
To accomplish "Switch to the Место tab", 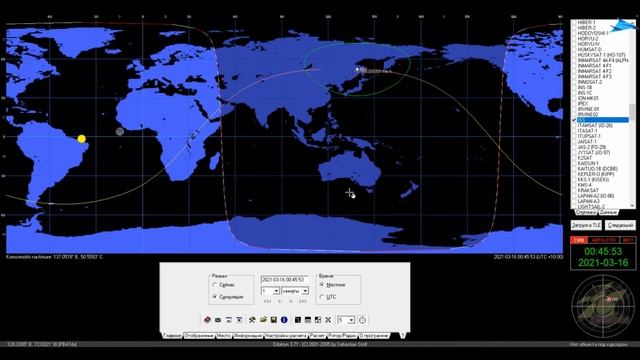I will tap(224, 336).
